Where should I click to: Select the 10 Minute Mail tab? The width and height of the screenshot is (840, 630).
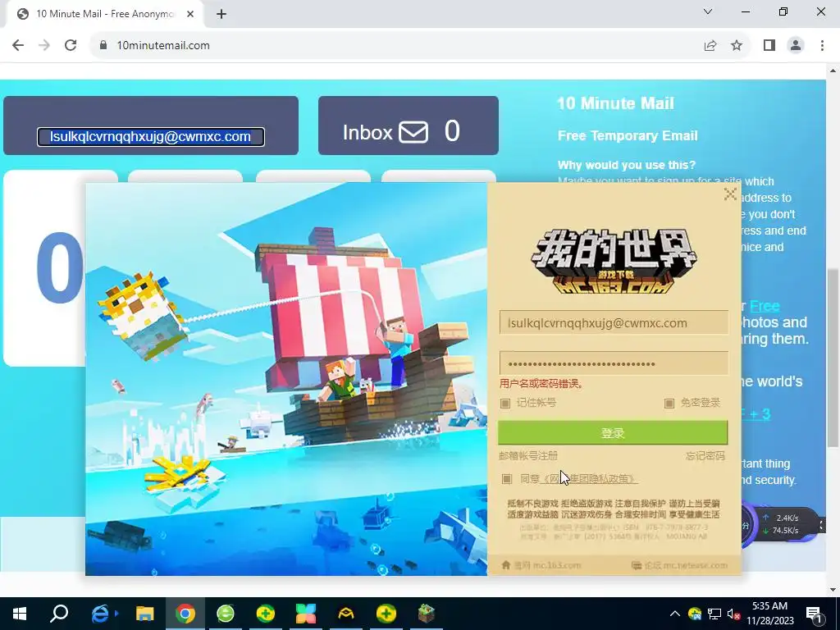tap(104, 15)
